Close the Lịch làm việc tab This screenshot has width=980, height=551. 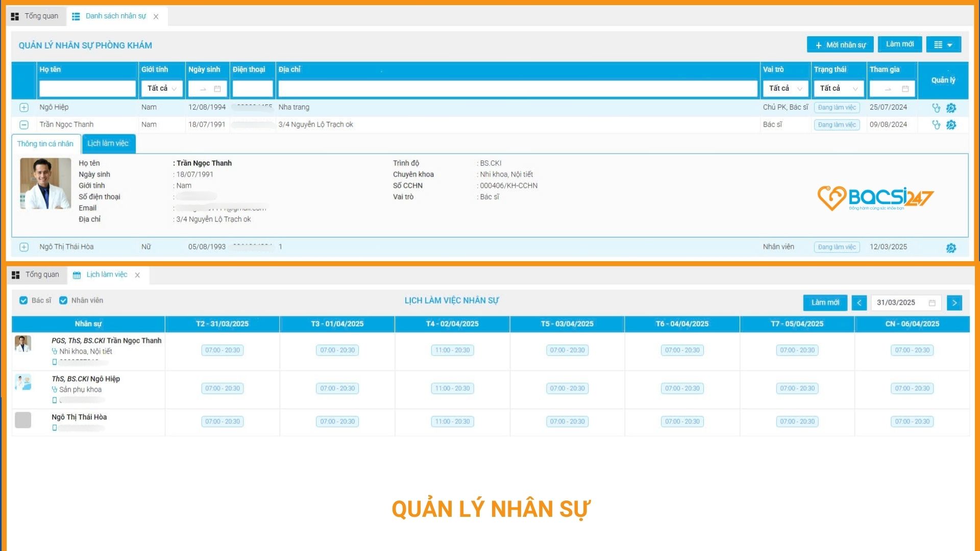pos(137,275)
